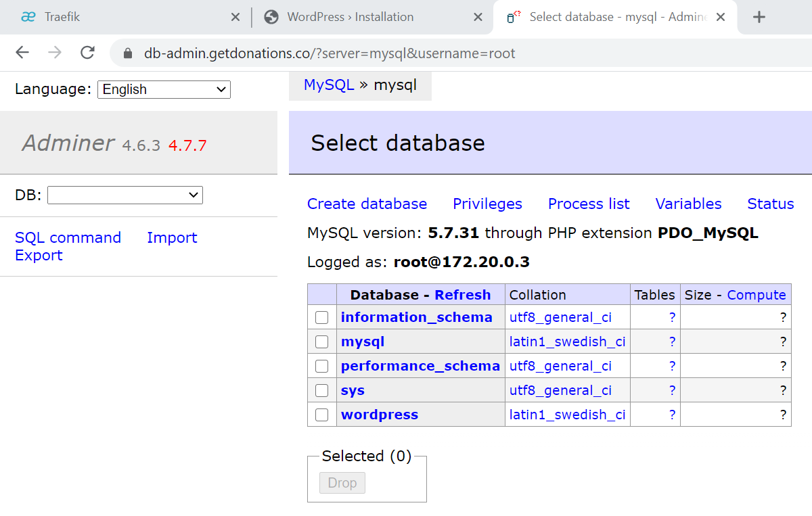Open the sys database
The width and height of the screenshot is (812, 516).
(353, 390)
